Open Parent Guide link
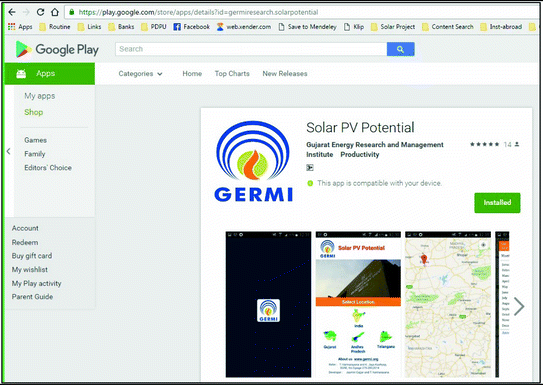The width and height of the screenshot is (543, 385). [32, 297]
